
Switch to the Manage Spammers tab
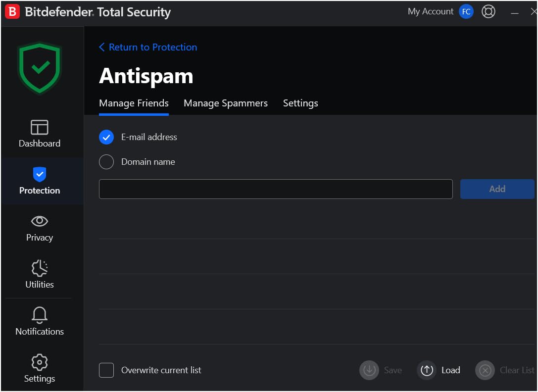click(x=225, y=103)
